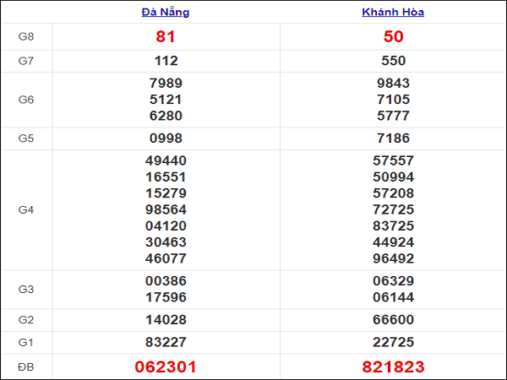The image size is (507, 380).
Task: Select Đà Nẵng G6 number 7989
Action: 166,83
